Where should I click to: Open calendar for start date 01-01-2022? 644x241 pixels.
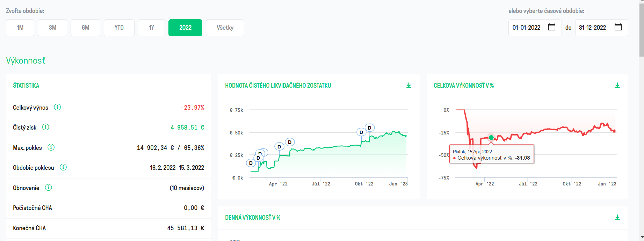tap(552, 27)
